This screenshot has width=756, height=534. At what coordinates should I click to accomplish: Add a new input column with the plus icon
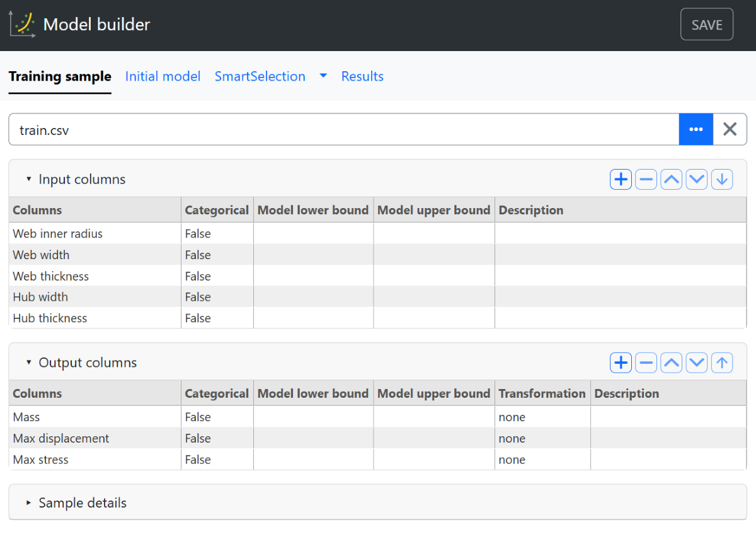pos(621,179)
